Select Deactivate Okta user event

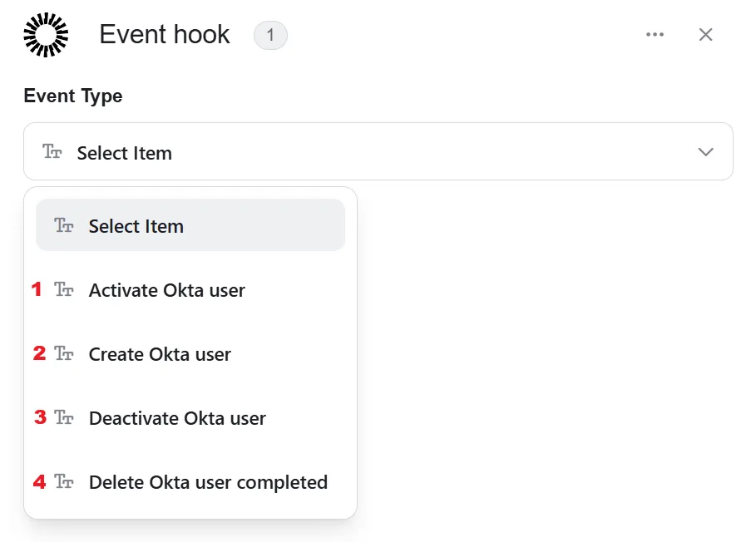[190, 418]
